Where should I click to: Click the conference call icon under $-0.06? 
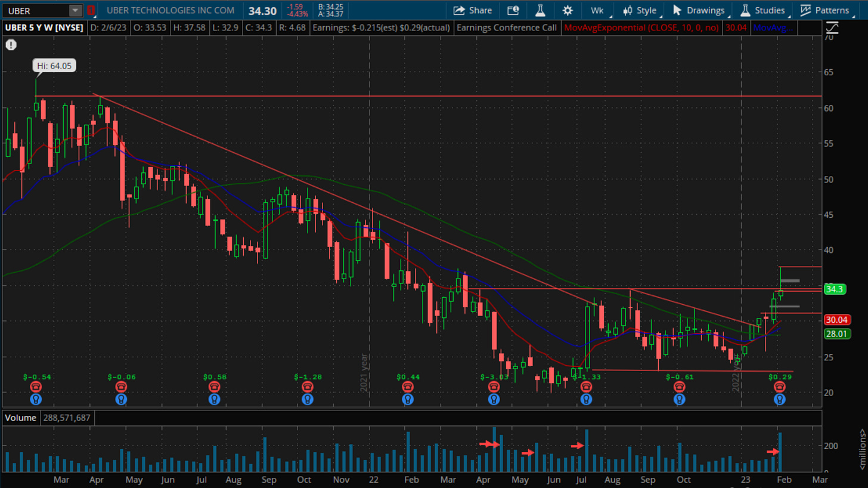(x=121, y=387)
